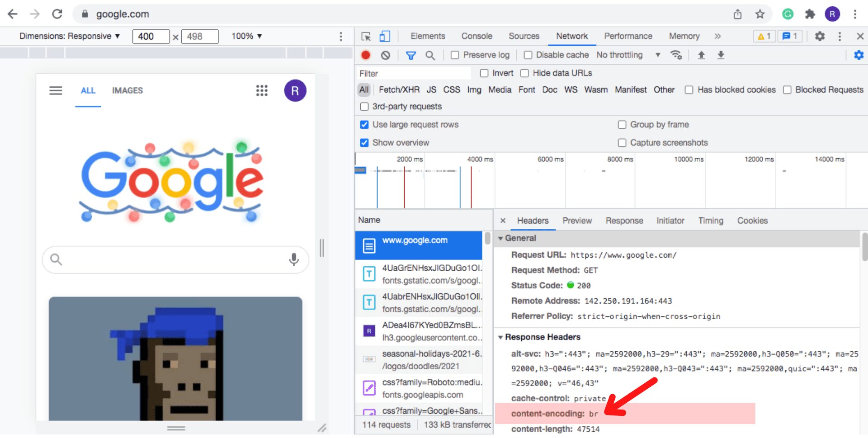The width and height of the screenshot is (868, 438).
Task: Open the Chrome three-dot menu
Action: pos(855,14)
